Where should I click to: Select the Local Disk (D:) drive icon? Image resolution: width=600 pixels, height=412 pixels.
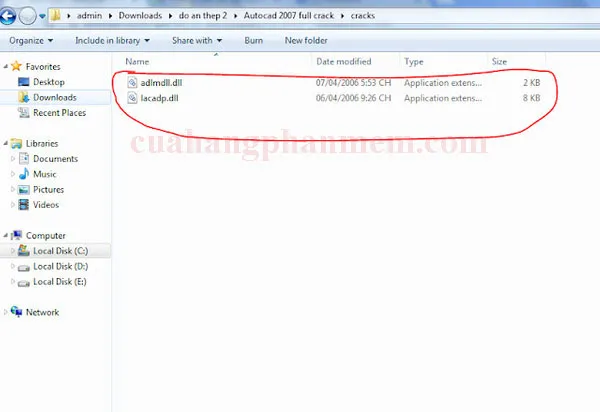click(23, 267)
